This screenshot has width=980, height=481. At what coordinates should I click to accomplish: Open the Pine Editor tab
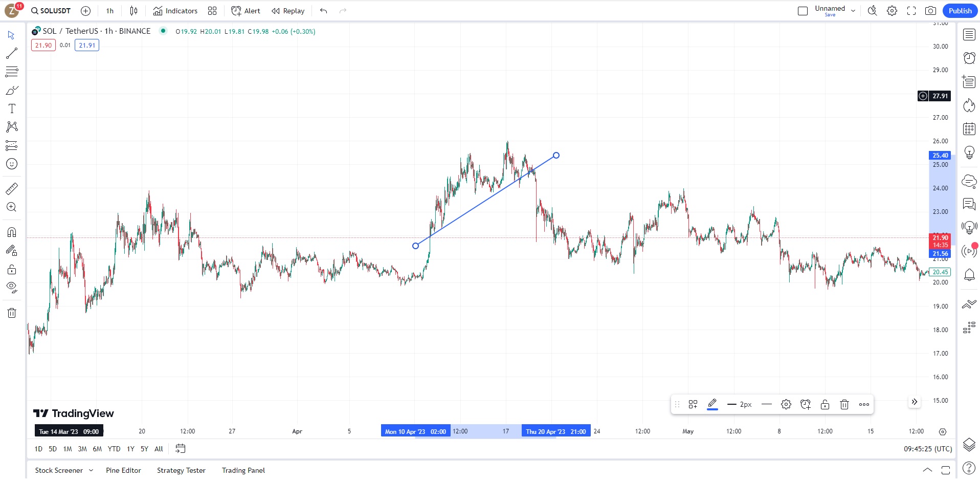123,470
